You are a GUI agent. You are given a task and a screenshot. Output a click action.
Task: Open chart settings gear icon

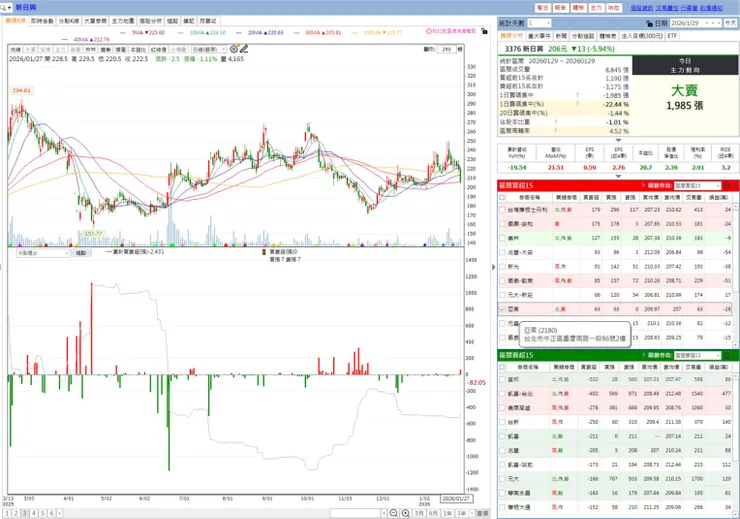coord(234,49)
